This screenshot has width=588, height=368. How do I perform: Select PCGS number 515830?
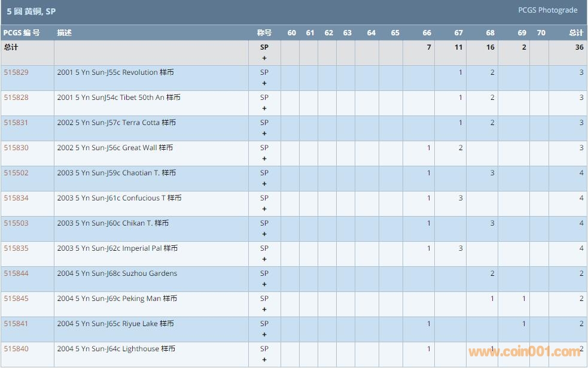click(x=16, y=148)
